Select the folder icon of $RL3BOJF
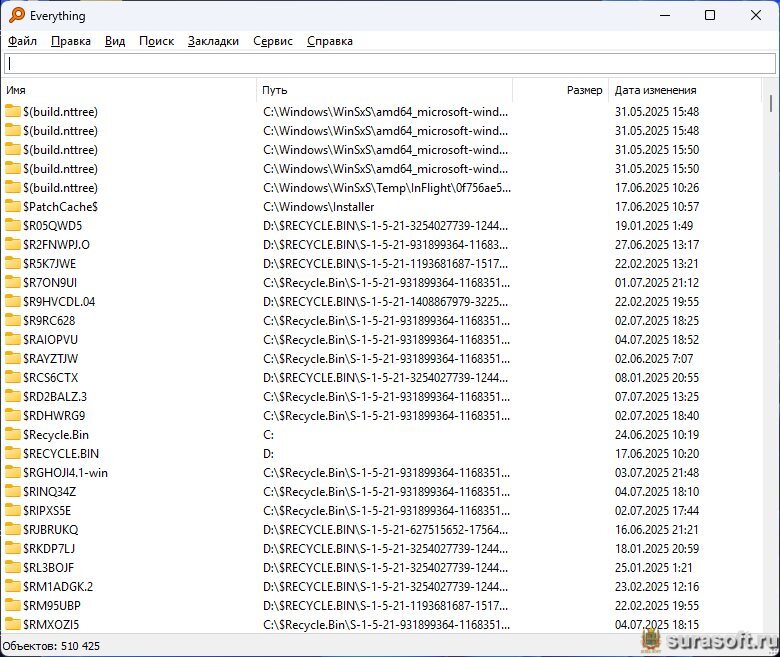 click(13, 567)
